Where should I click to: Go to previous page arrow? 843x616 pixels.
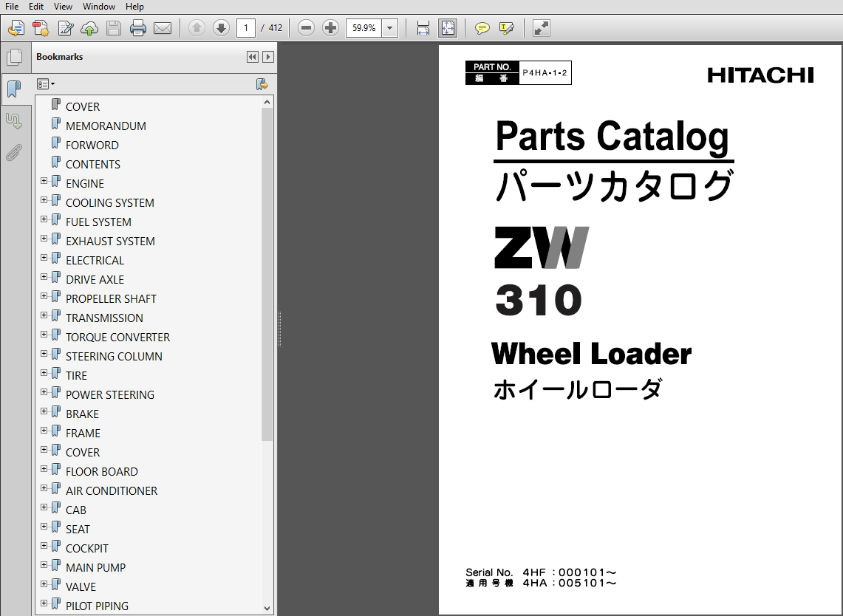coord(197,28)
